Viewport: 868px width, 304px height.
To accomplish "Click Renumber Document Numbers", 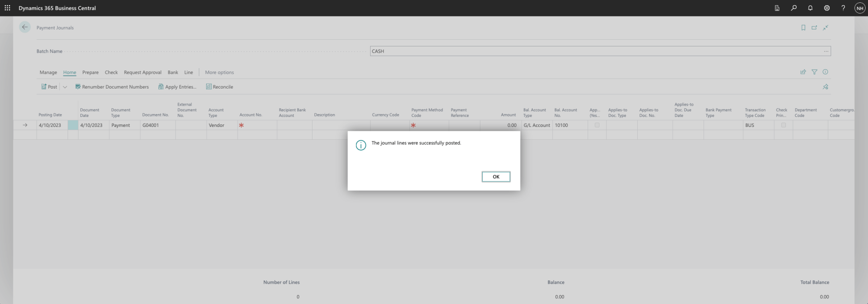I will tap(112, 87).
